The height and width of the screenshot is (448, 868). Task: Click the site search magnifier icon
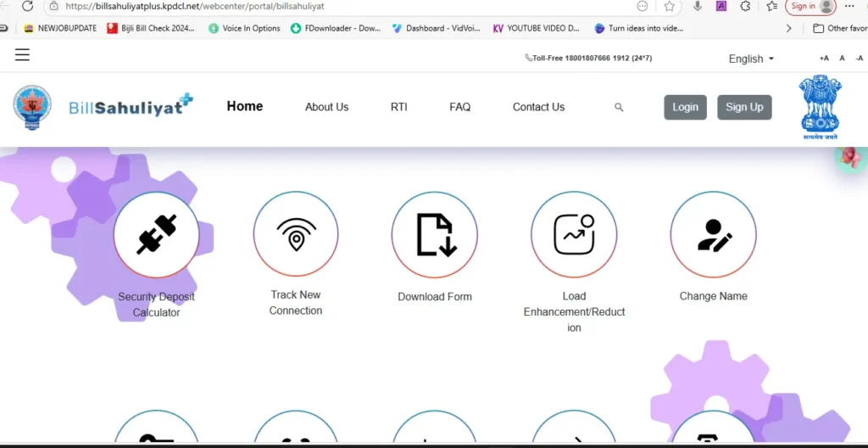619,108
